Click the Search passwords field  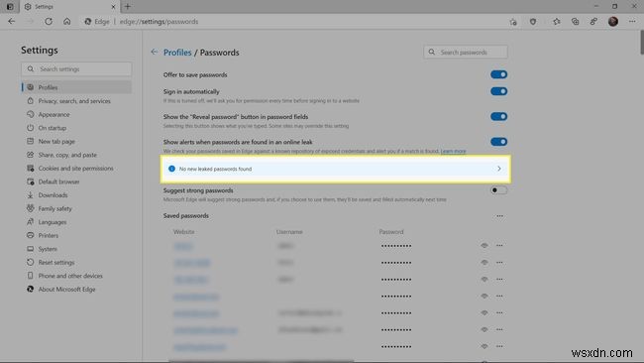466,53
